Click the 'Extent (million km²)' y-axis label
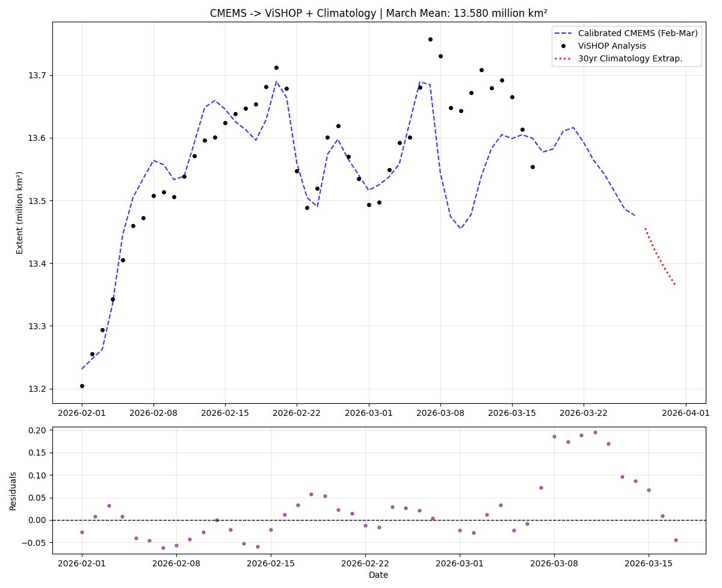Viewport: 722px width, 588px height. (20, 212)
